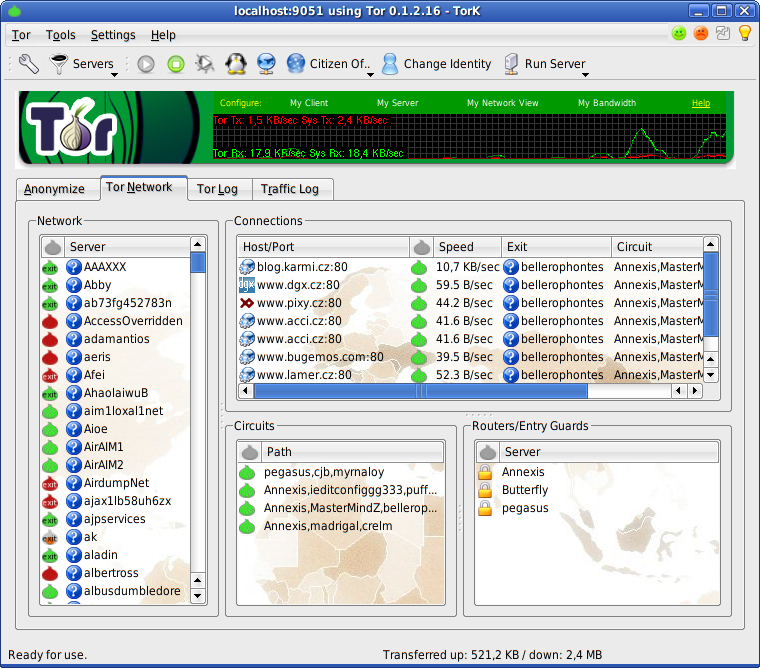This screenshot has height=668, width=760.
Task: Open the Settings menu
Action: point(113,35)
